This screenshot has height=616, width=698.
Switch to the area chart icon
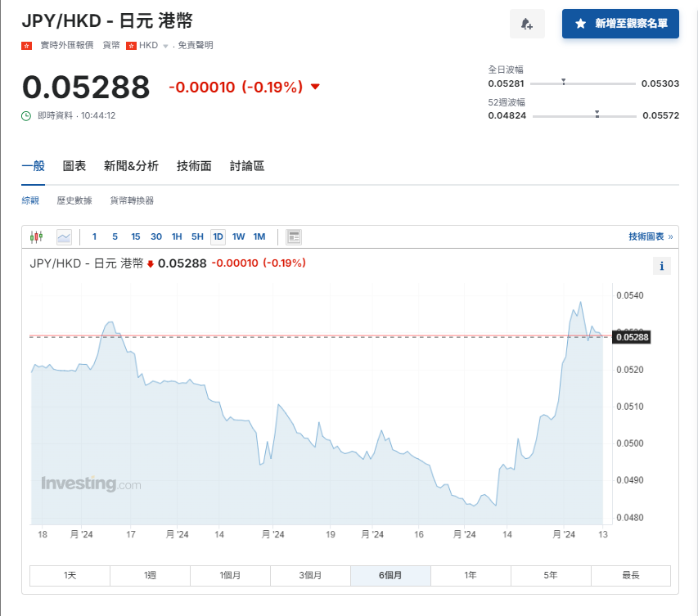click(x=64, y=236)
